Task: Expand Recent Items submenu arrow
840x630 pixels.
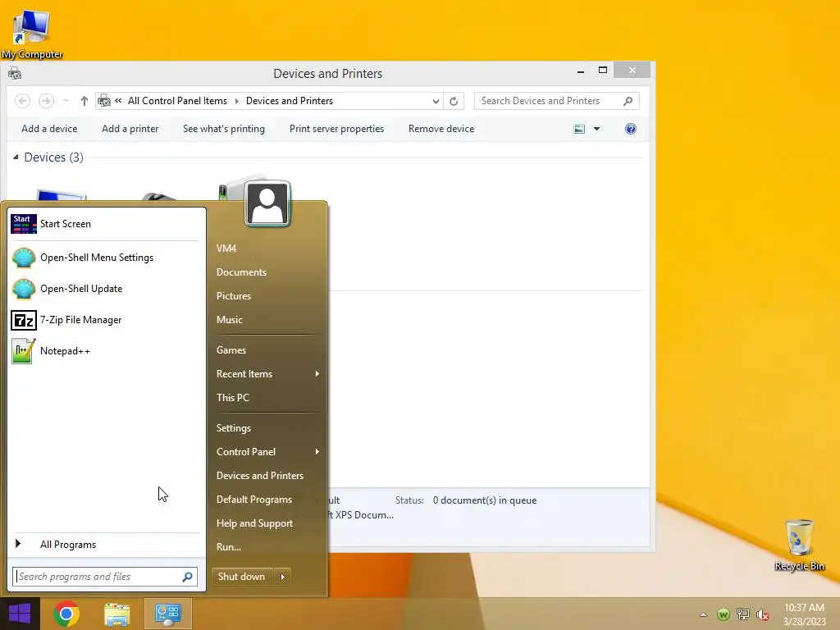Action: (317, 374)
